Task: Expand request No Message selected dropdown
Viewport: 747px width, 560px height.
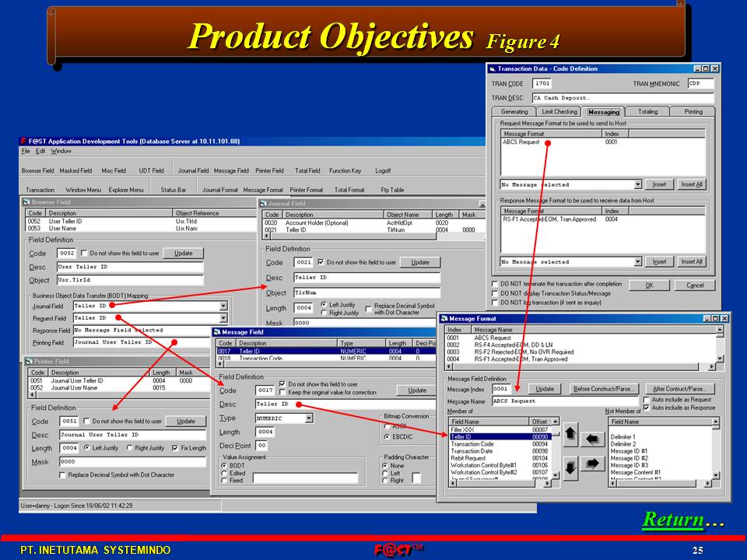Action: 638,184
